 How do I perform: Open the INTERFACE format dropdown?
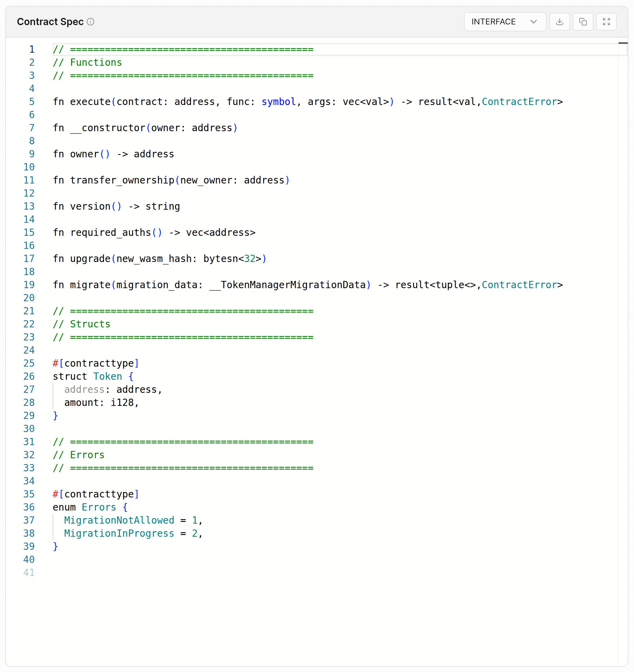(504, 22)
